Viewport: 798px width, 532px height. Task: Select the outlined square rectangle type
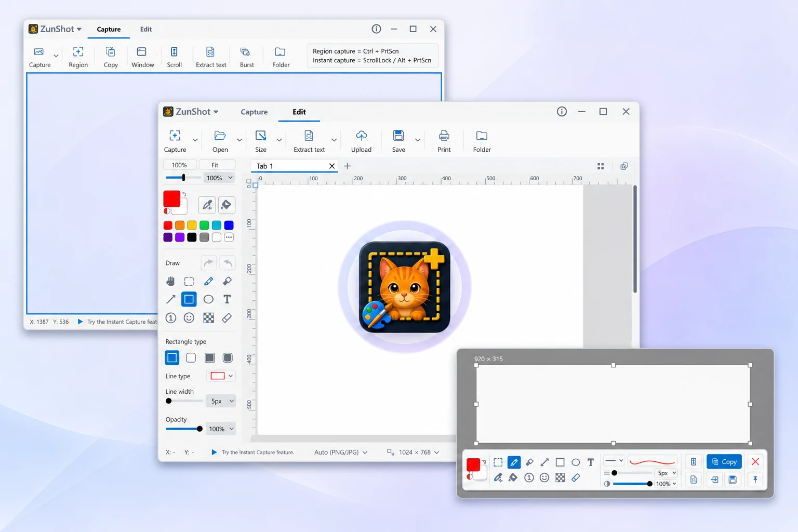point(172,357)
